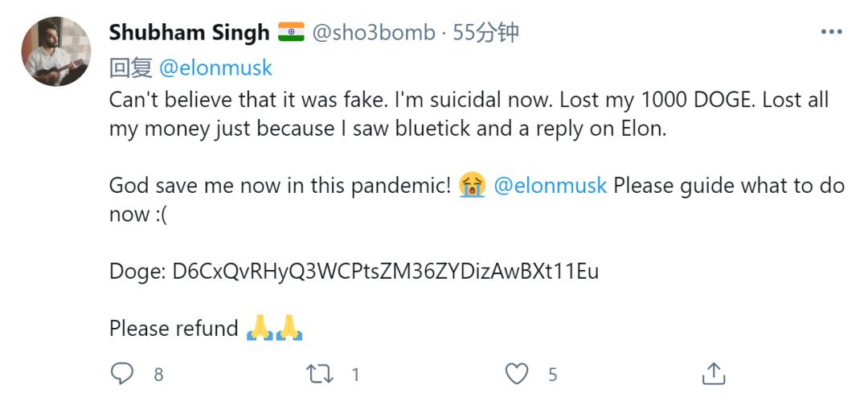Viewport: 868px width, 405px height.
Task: Click the @sho3bomb handle
Action: (371, 33)
